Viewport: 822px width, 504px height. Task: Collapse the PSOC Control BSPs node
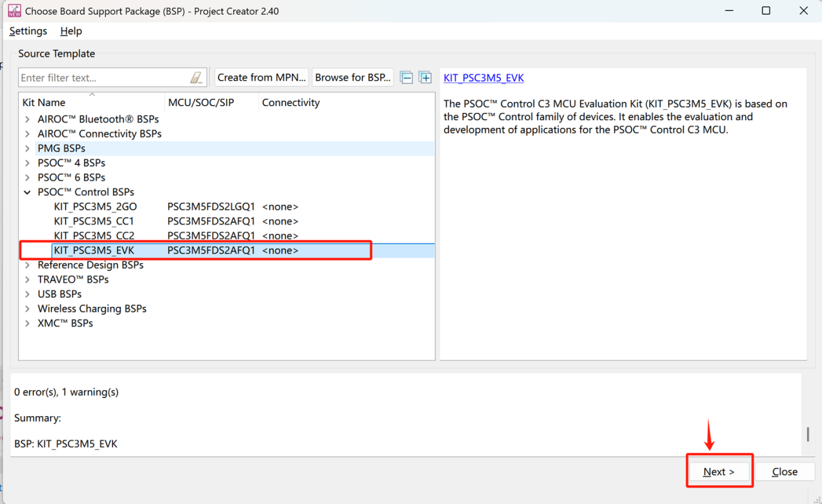pyautogui.click(x=27, y=192)
